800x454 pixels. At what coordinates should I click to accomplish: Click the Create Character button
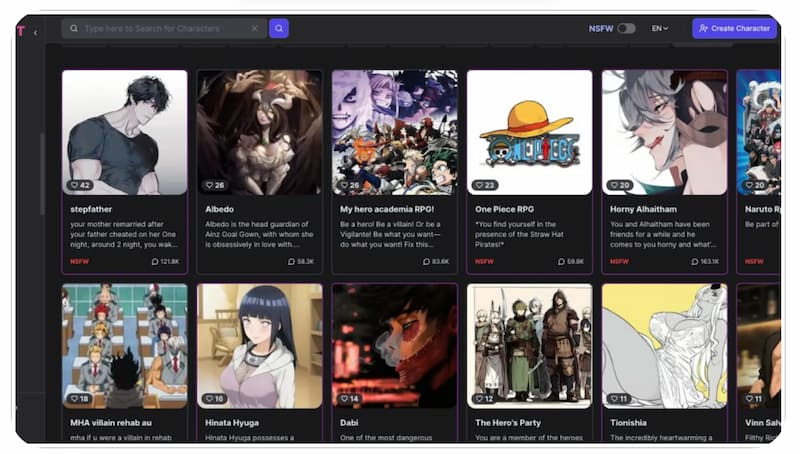click(x=734, y=29)
